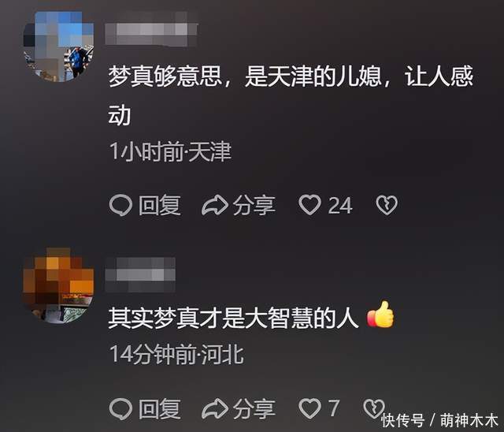This screenshot has height=432, width=504.
Task: Click the reply bubble icon on the Hebei comment
Action: [x=120, y=409]
